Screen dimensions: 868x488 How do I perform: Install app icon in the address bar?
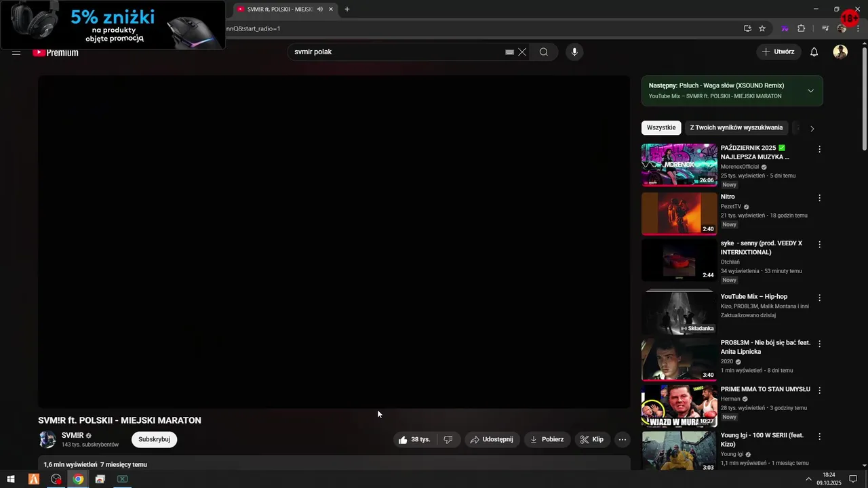747,28
